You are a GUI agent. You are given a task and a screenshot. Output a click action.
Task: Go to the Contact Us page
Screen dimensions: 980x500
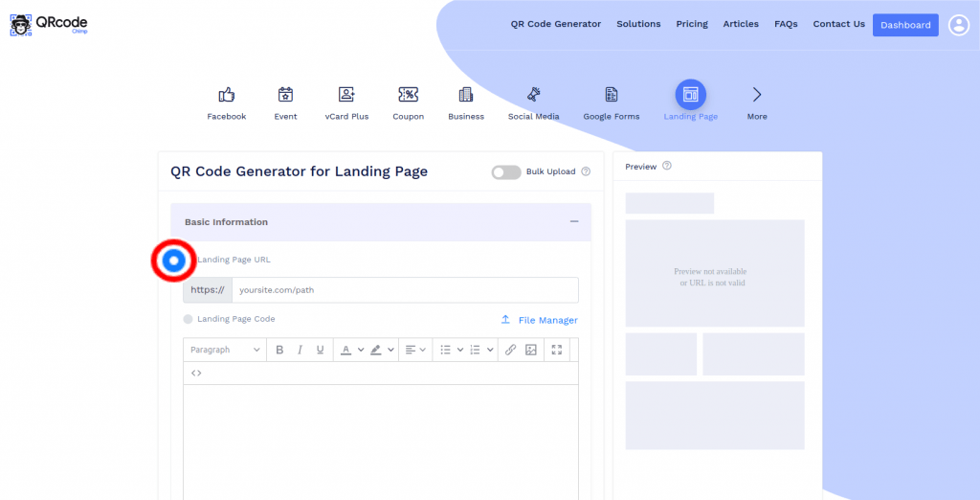[838, 24]
